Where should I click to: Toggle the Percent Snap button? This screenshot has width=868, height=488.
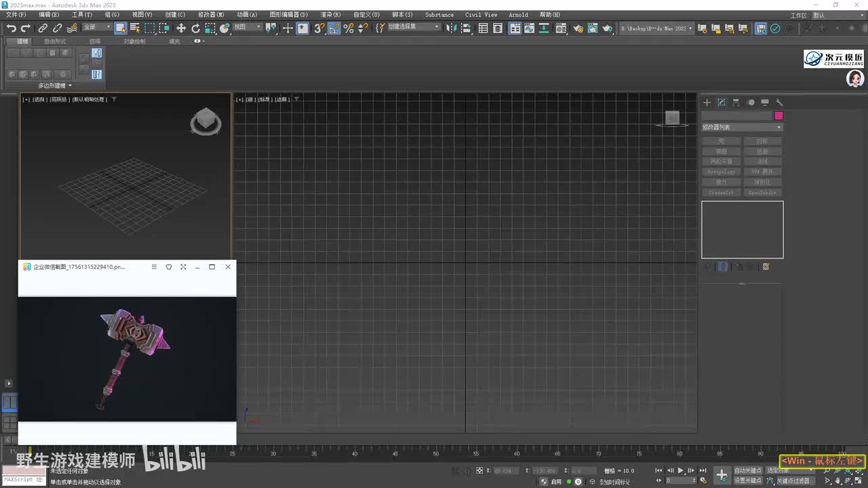click(349, 28)
